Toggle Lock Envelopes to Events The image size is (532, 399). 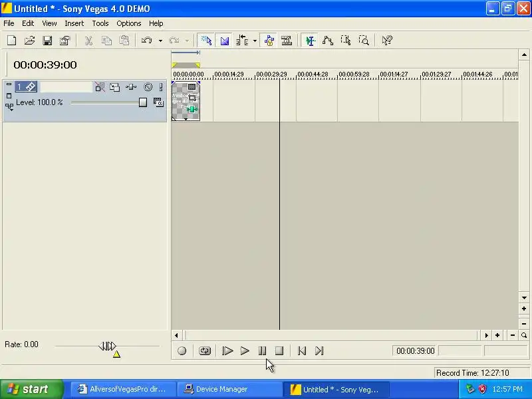(x=269, y=41)
